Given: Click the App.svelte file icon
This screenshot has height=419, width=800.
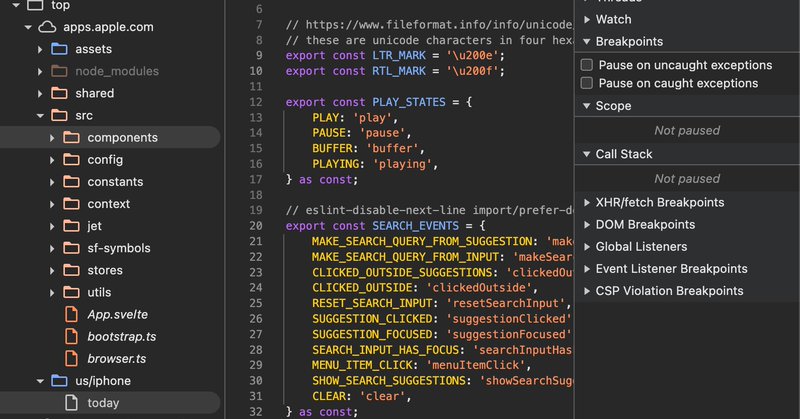Looking at the screenshot, I should pyautogui.click(x=71, y=314).
